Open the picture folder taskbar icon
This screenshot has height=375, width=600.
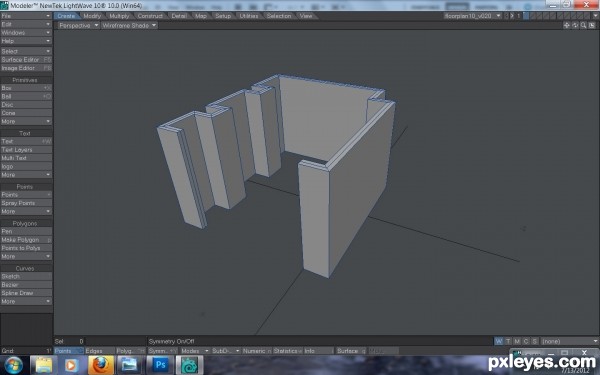(129, 365)
